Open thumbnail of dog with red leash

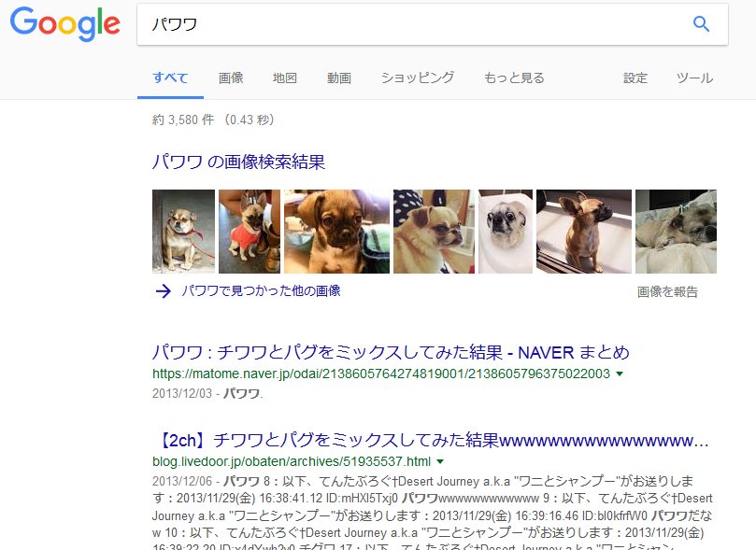(184, 232)
